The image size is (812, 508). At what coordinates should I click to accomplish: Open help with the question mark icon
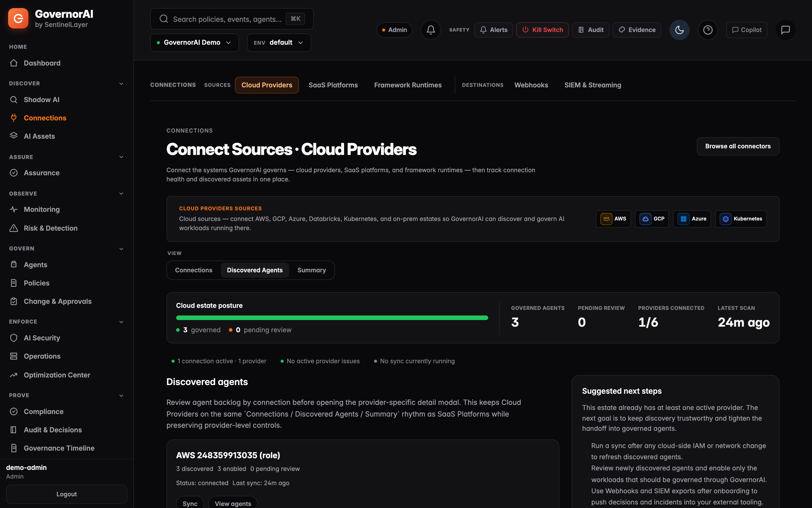pos(708,30)
